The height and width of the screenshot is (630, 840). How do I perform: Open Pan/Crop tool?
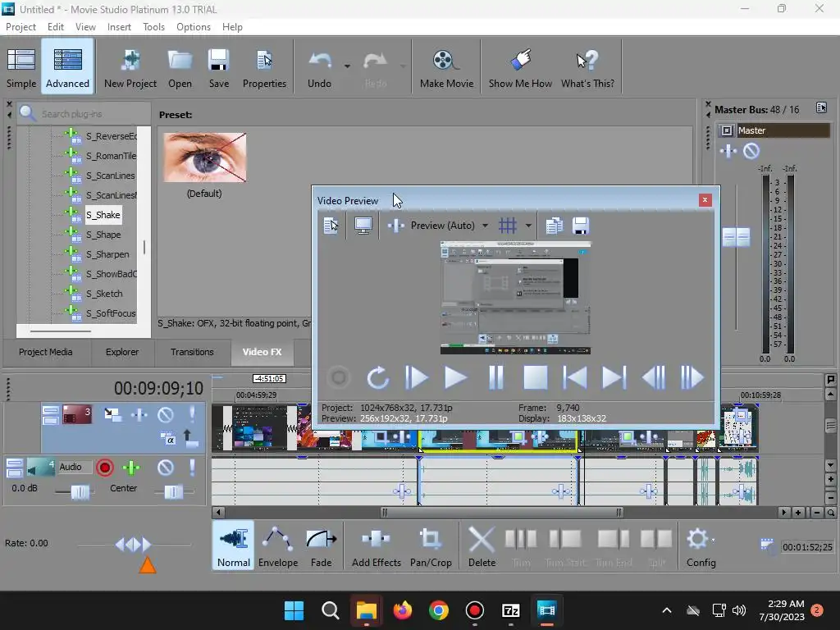tap(431, 546)
